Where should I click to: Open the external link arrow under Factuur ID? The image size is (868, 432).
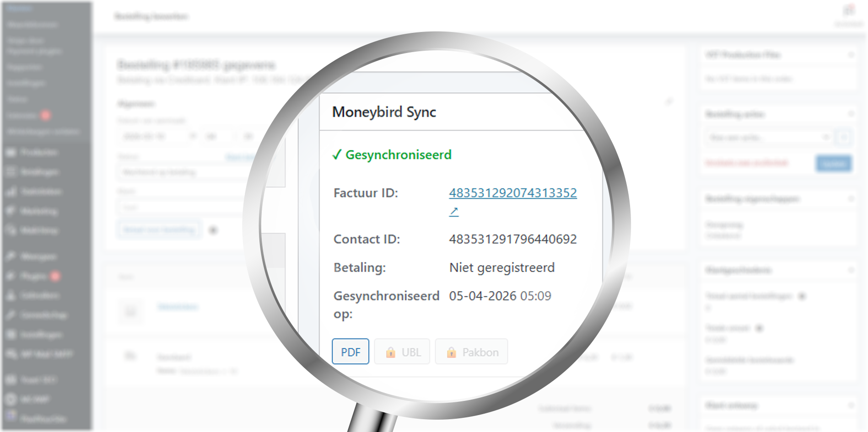click(x=453, y=212)
